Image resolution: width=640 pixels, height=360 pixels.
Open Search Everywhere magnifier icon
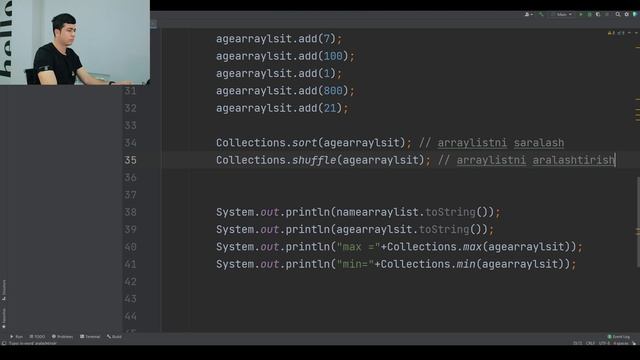point(618,14)
